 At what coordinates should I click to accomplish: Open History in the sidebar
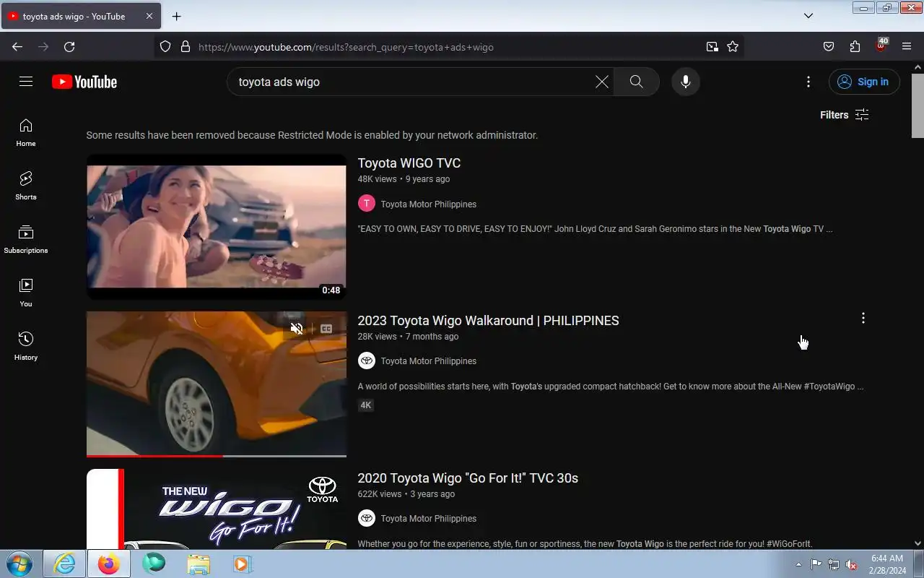click(26, 346)
